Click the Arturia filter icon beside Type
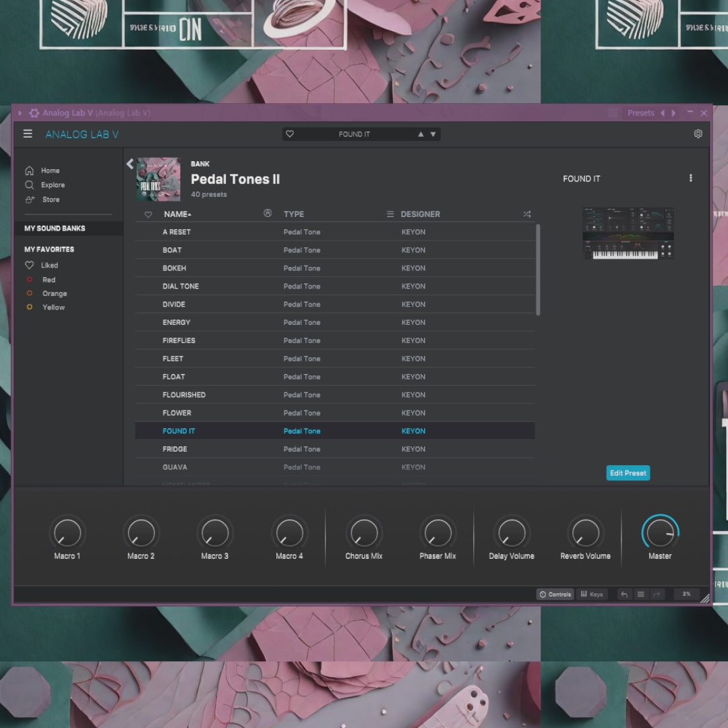The width and height of the screenshot is (728, 728). point(268,214)
